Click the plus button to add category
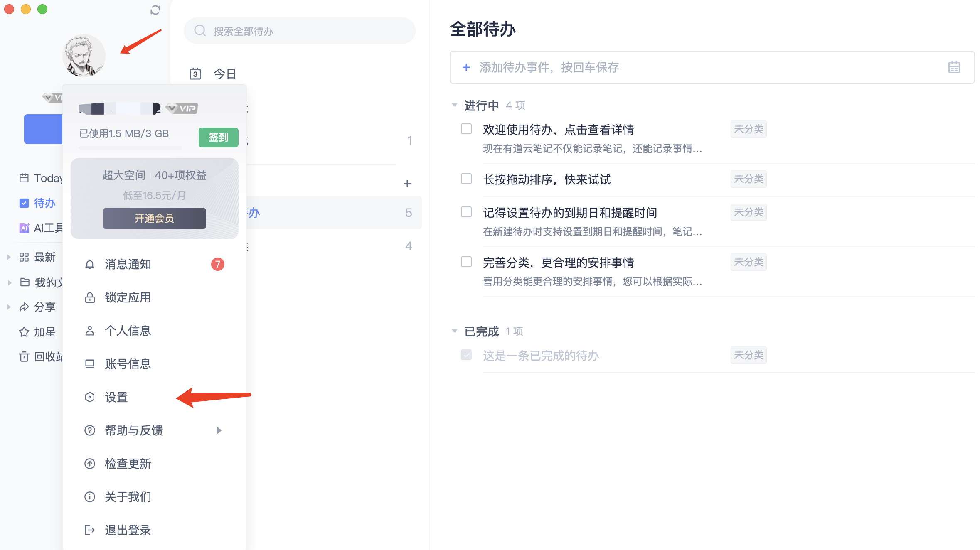980x550 pixels. tap(407, 184)
